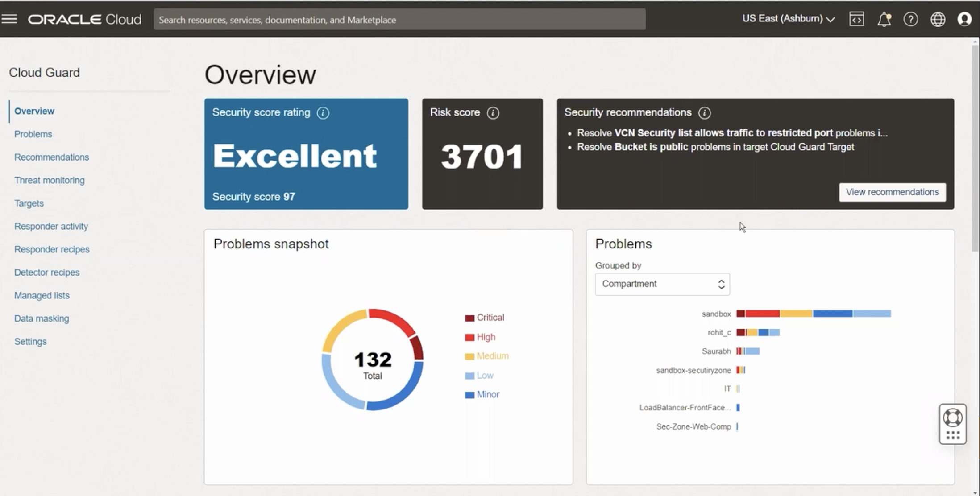The height and width of the screenshot is (496, 980).
Task: Open Detector recipes in the sidebar
Action: pos(47,273)
